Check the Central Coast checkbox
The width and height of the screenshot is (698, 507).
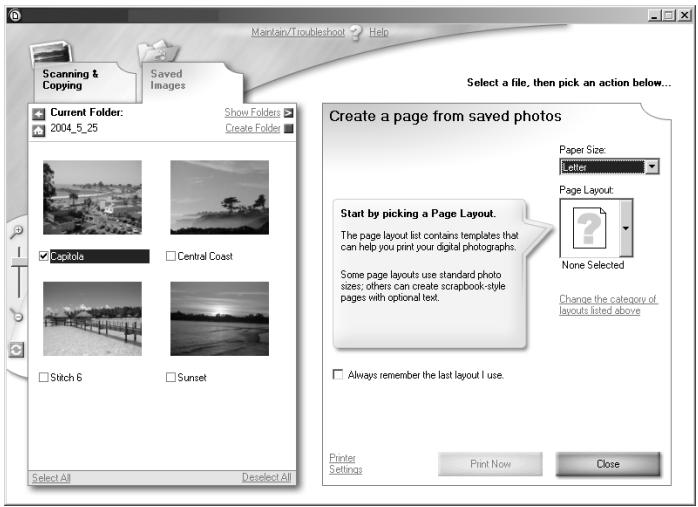click(x=170, y=256)
